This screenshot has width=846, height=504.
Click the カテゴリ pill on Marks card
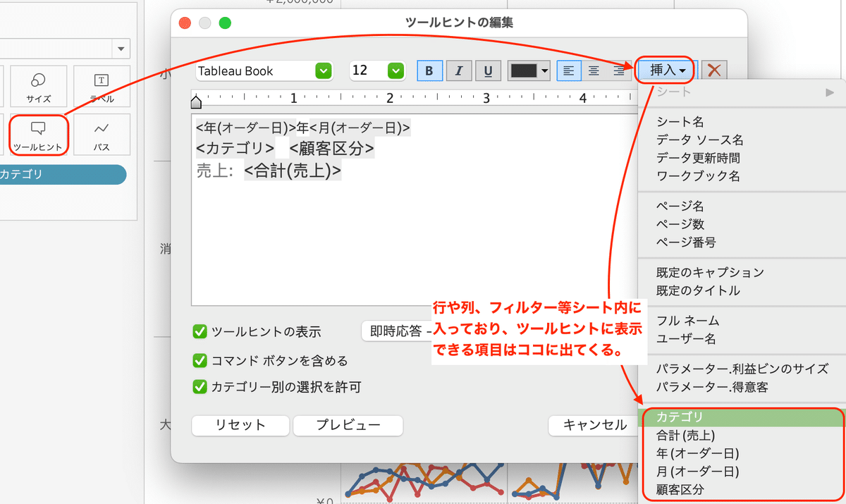(x=63, y=175)
